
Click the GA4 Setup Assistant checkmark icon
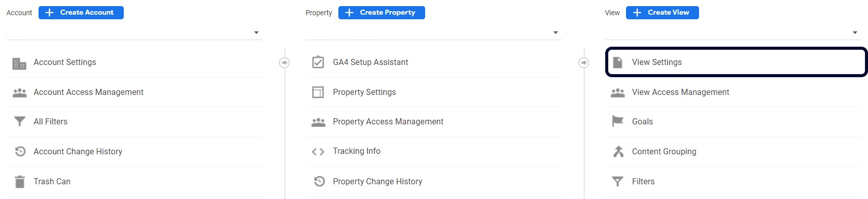pos(318,62)
